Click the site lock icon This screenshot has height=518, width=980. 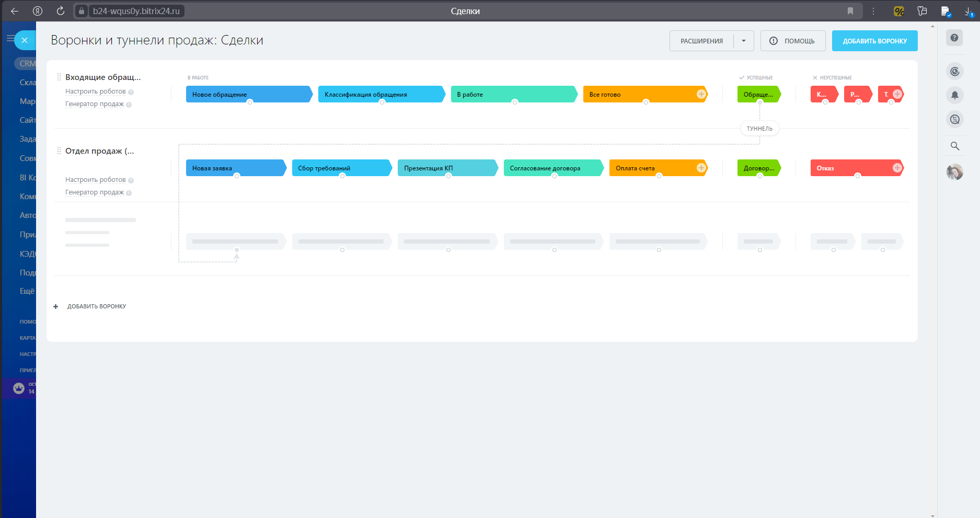[81, 11]
